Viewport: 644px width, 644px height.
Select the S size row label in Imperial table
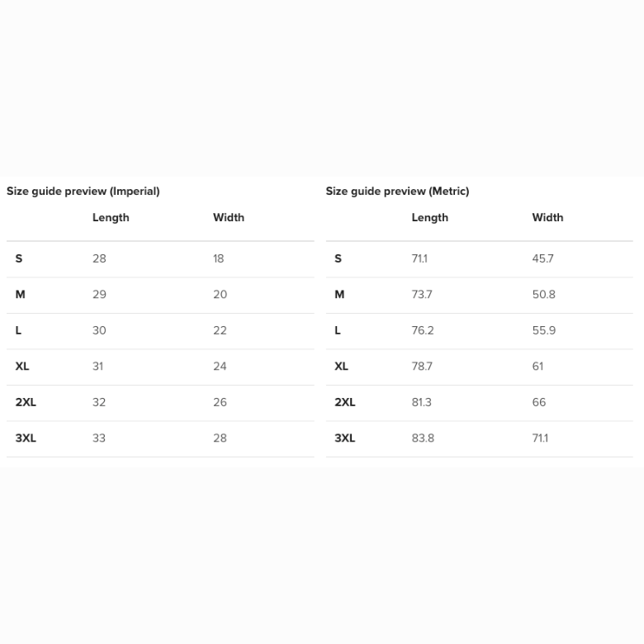tap(19, 258)
